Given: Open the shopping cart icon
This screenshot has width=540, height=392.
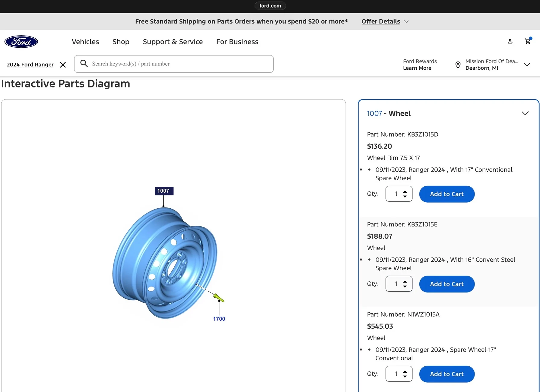Looking at the screenshot, I should tap(528, 41).
